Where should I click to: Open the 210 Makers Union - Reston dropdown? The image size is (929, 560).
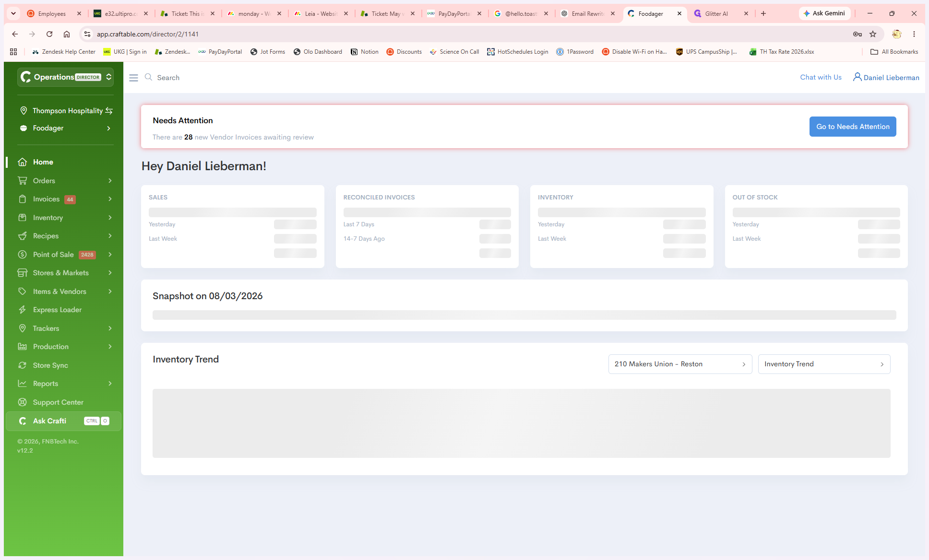pyautogui.click(x=680, y=364)
